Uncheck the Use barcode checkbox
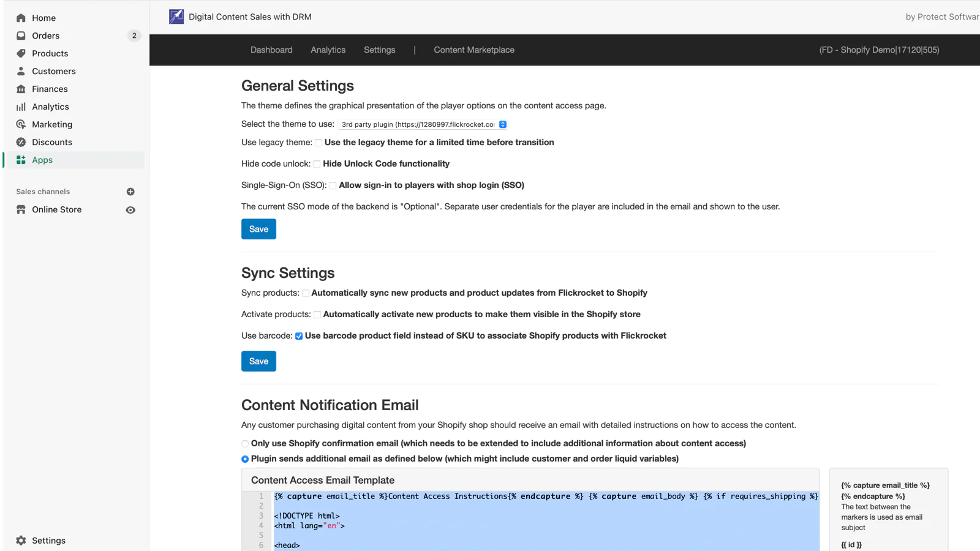 pyautogui.click(x=299, y=336)
